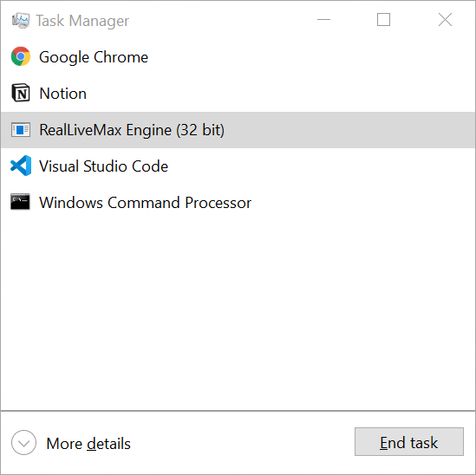Click the Visual Studio Code icon
The height and width of the screenshot is (475, 476).
coord(21,166)
